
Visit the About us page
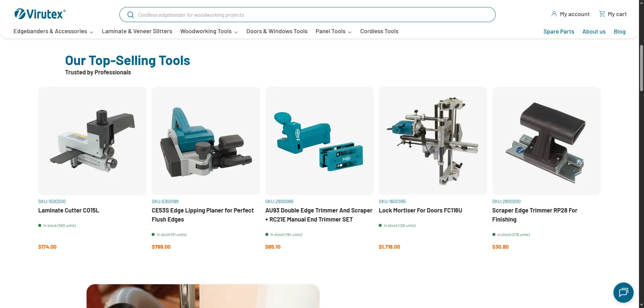click(594, 32)
